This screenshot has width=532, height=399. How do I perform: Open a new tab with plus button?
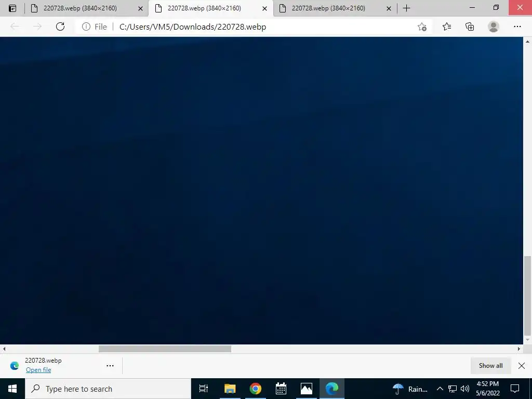[406, 8]
